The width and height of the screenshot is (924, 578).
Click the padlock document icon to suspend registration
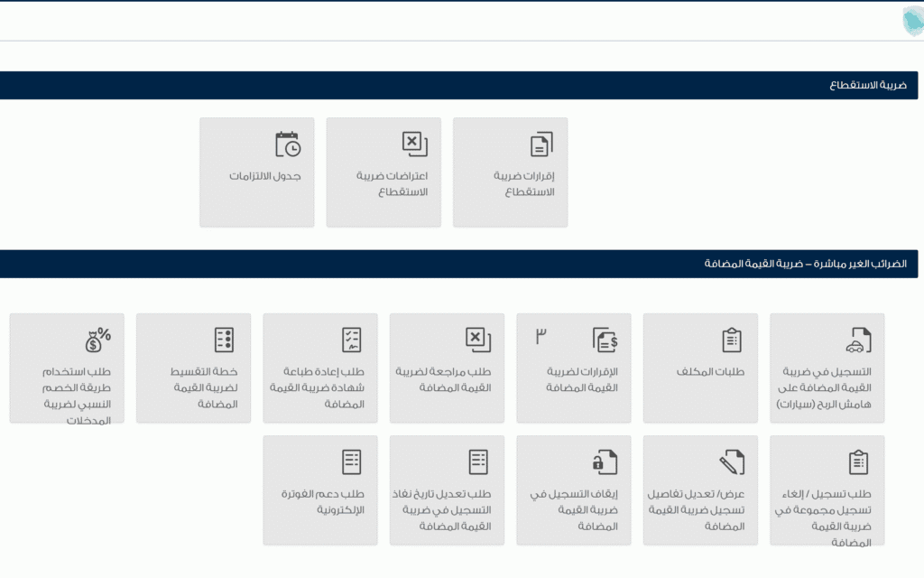(x=605, y=462)
